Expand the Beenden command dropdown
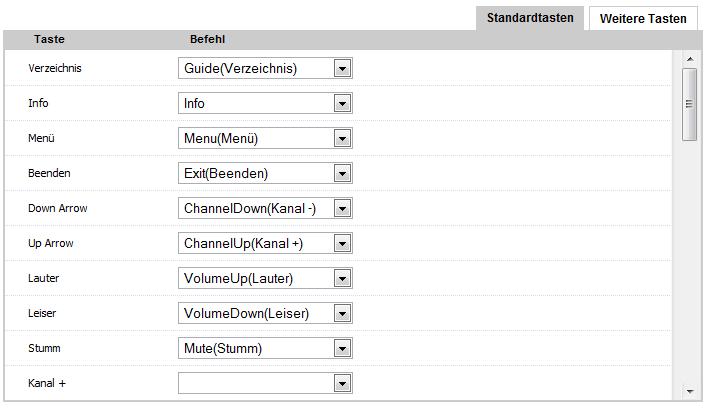The width and height of the screenshot is (717, 409). click(342, 174)
